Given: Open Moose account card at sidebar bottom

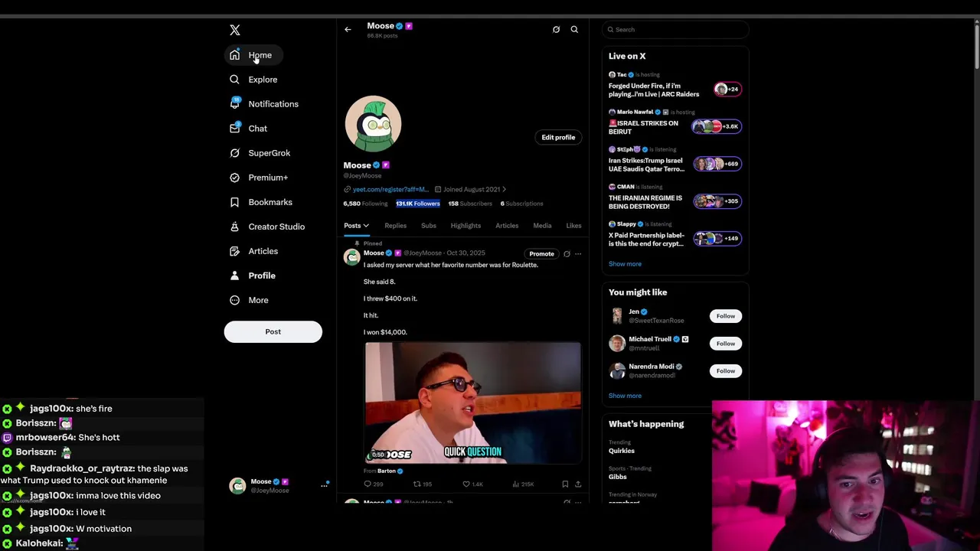Looking at the screenshot, I should point(279,486).
